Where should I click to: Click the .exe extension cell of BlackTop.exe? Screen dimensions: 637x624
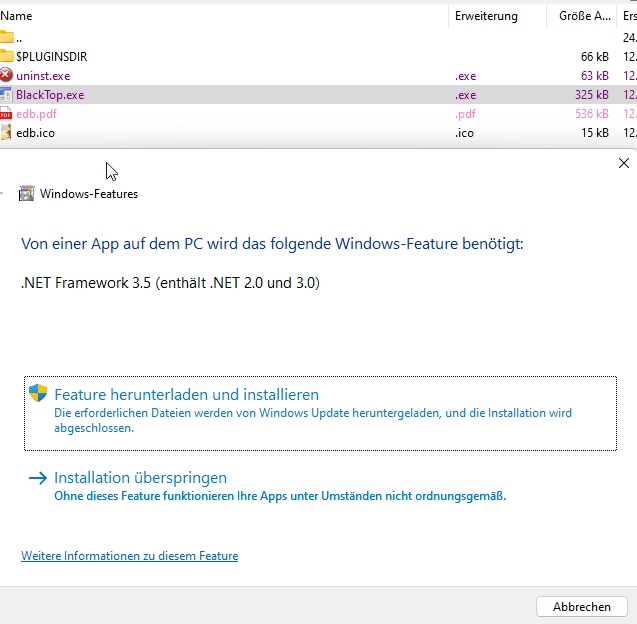[x=466, y=95]
